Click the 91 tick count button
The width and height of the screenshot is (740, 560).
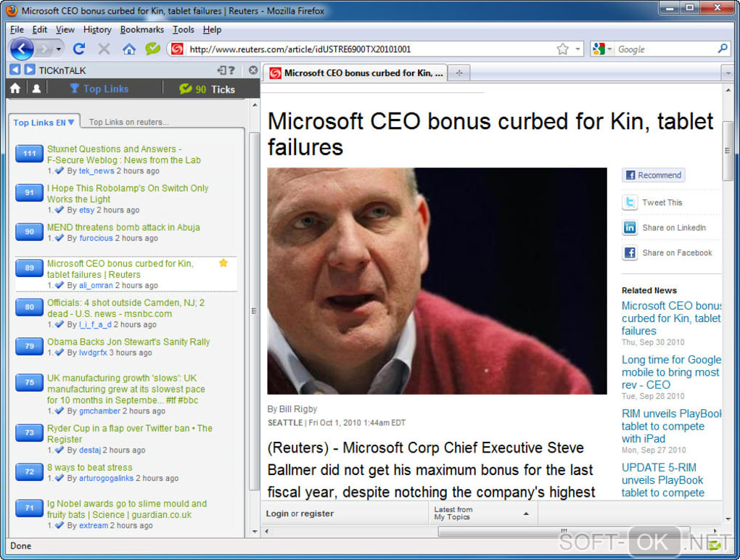click(29, 193)
